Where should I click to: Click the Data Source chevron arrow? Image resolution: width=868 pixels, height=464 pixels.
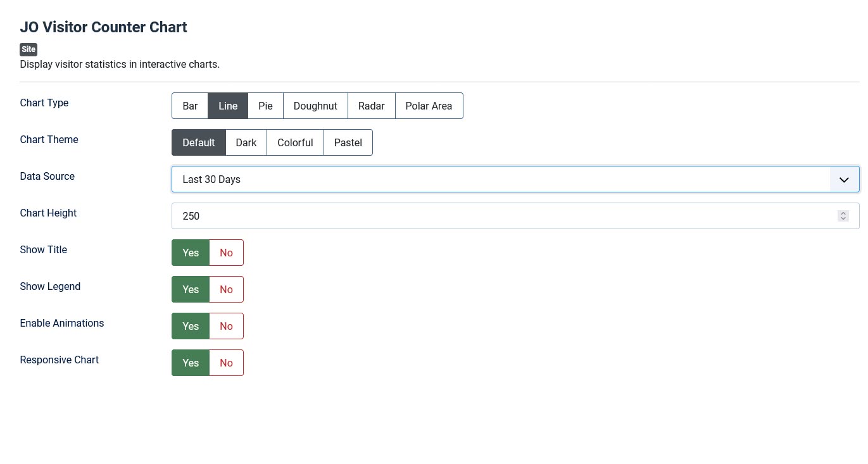click(x=844, y=180)
